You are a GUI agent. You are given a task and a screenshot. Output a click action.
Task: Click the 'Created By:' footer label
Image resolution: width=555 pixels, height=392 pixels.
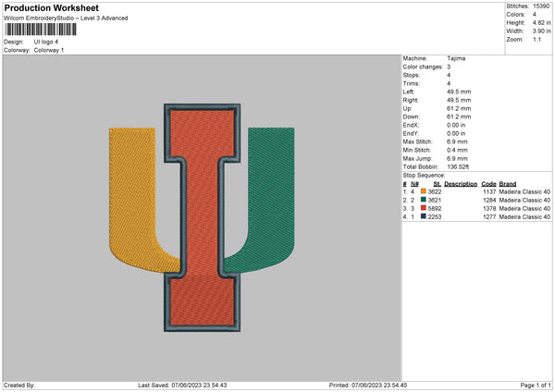coord(19,386)
